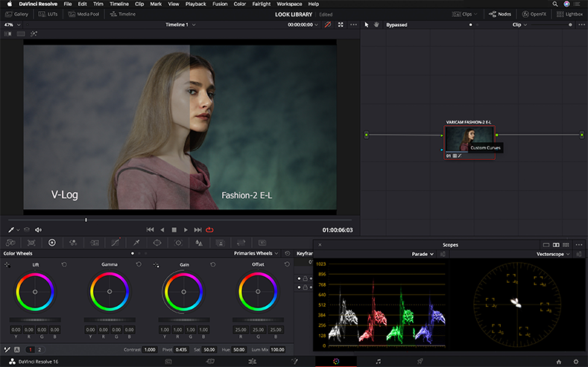Select the arrow pointer tool in node editor

pos(367,25)
